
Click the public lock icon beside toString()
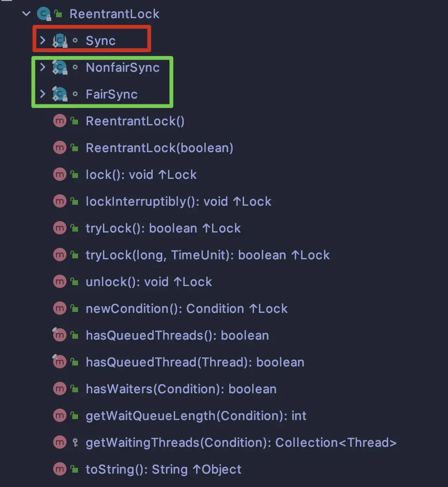coord(74,469)
